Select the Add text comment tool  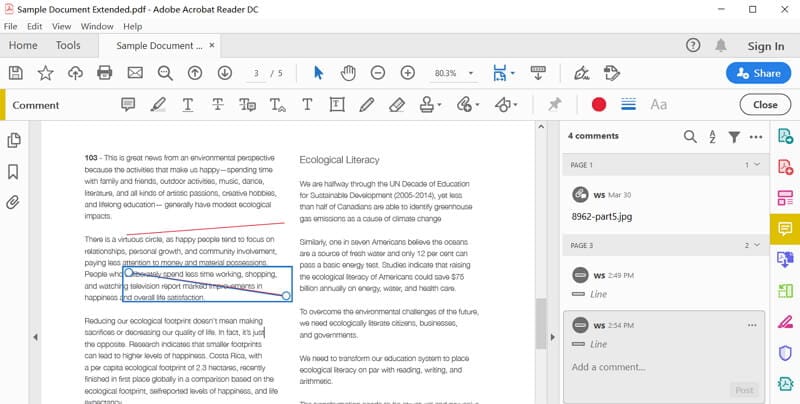pyautogui.click(x=307, y=105)
